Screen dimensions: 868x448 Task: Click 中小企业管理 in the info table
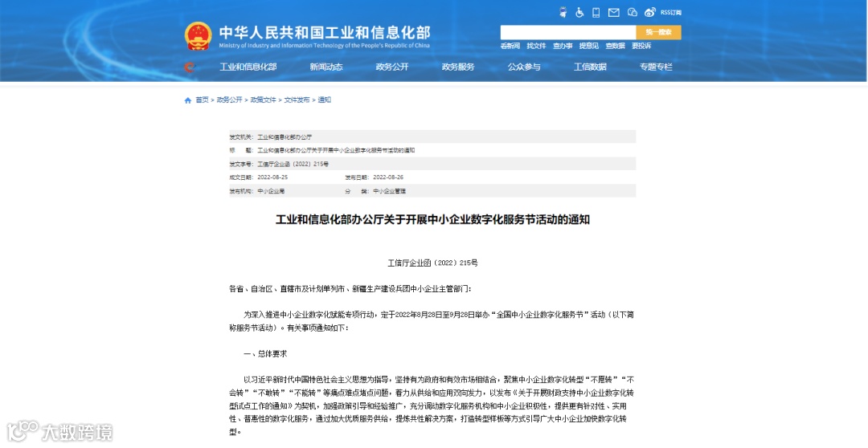coord(389,191)
